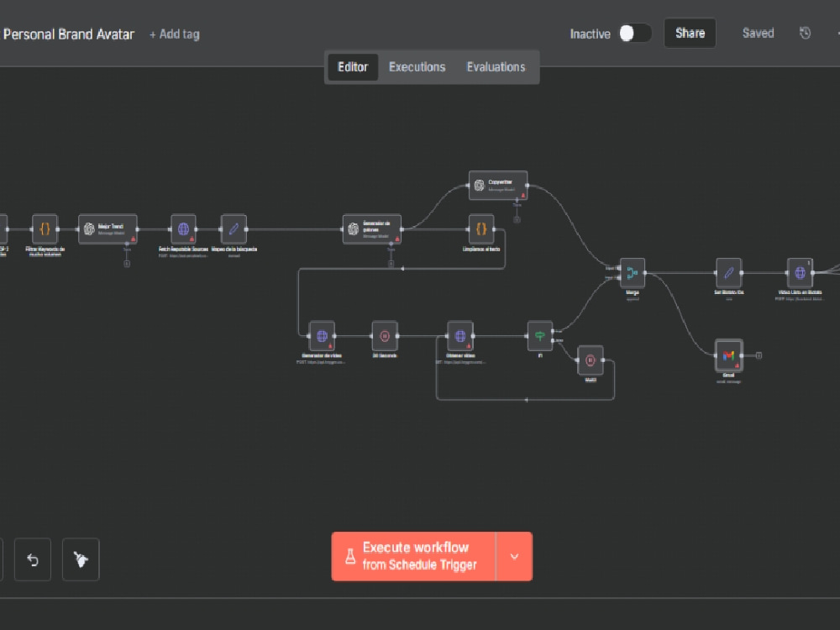
Task: Click Execute workflow from Schedule Trigger
Action: coord(414,556)
